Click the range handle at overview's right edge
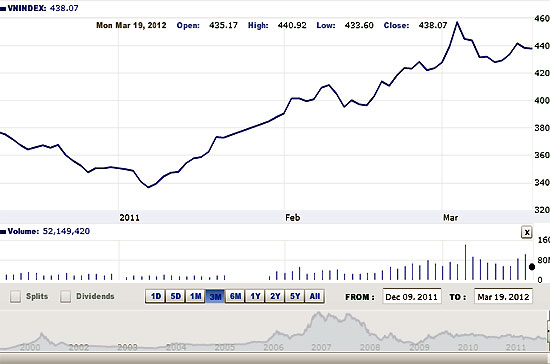The image size is (550, 364). (x=548, y=331)
